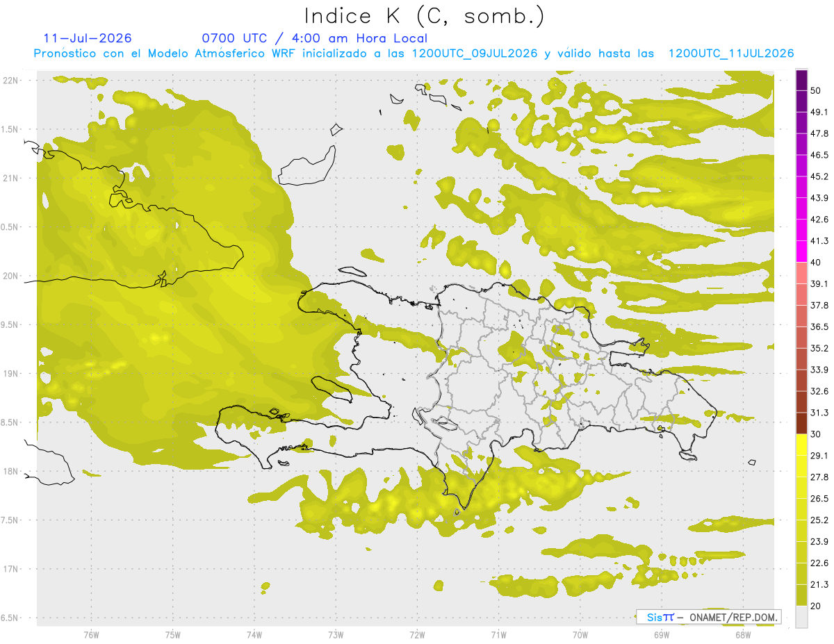Viewport: 834px width, 644px height.
Task: Click the '37.8' color scale value
Action: tap(819, 305)
